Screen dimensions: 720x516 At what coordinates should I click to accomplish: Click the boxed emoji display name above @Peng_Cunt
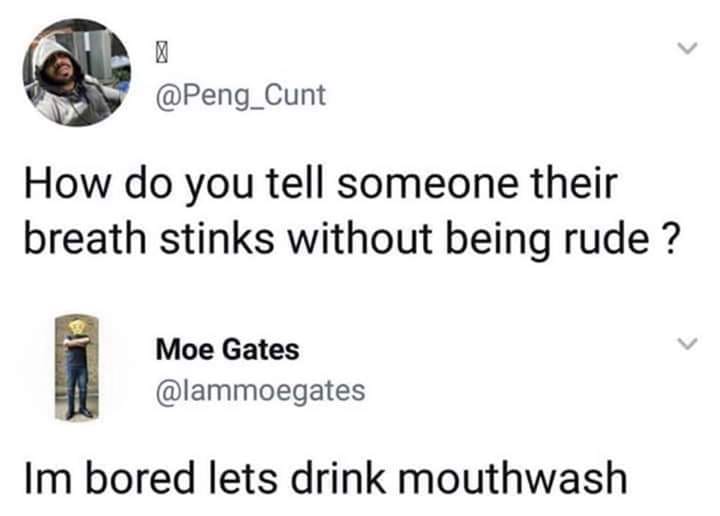coord(160,56)
